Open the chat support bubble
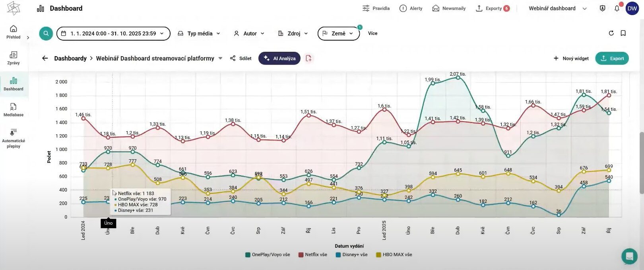644x270 pixels. (629, 256)
